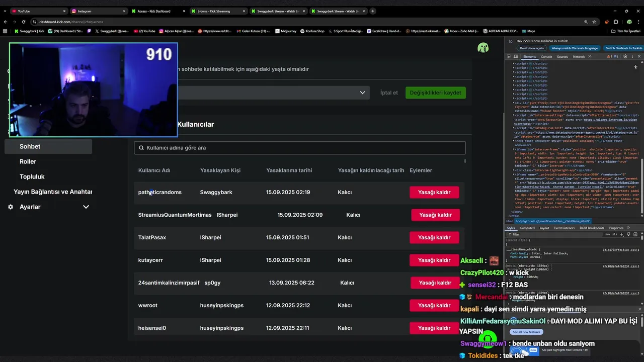Unban wwroot with Yasağı kaldır
The width and height of the screenshot is (644, 362).
(x=434, y=305)
